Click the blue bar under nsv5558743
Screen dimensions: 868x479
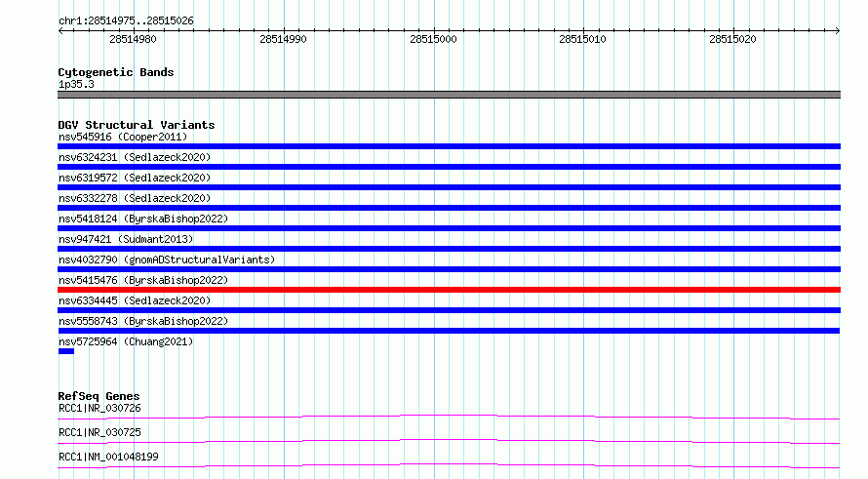[449, 331]
